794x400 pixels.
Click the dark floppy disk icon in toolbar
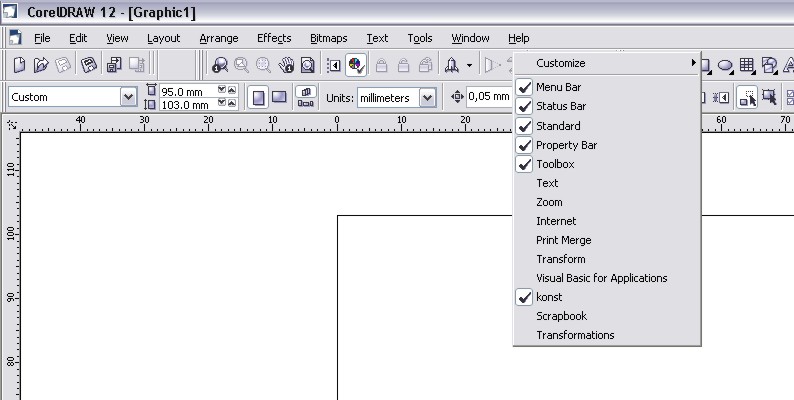(x=89, y=65)
